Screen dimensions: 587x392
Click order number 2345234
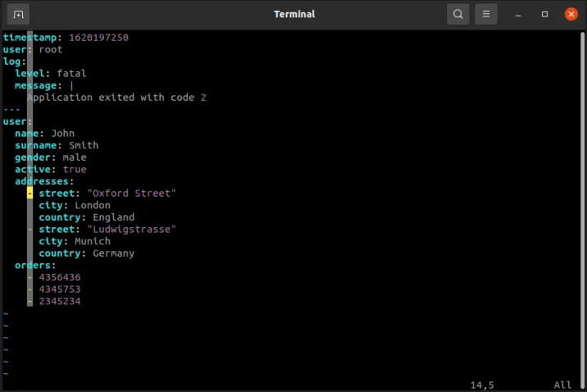click(x=60, y=301)
